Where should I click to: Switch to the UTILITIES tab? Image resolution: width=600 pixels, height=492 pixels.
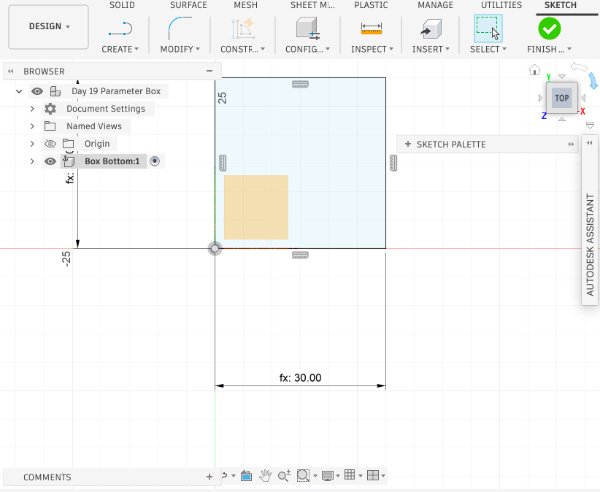pos(501,5)
